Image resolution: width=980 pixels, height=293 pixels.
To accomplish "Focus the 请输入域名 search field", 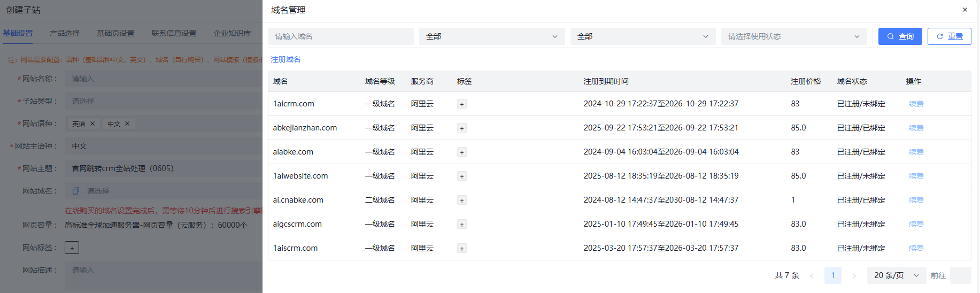I will pyautogui.click(x=341, y=36).
